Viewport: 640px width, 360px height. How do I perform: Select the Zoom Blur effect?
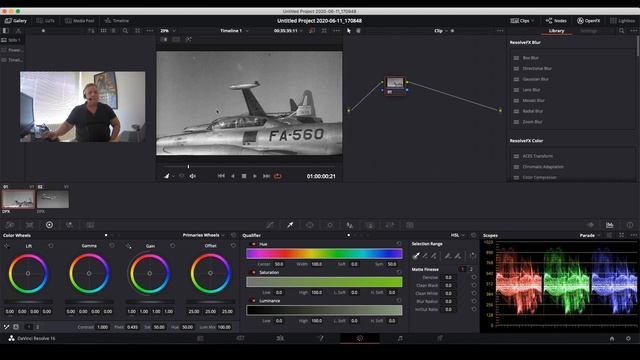pos(532,122)
